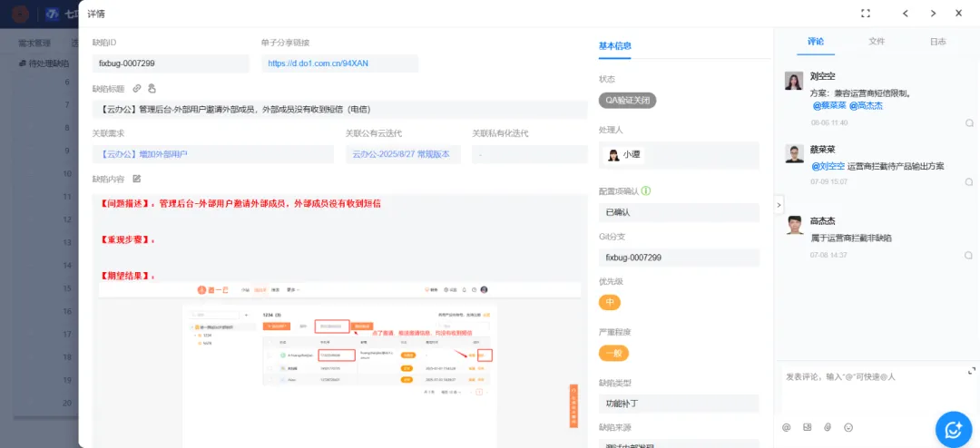The width and height of the screenshot is (980, 448).
Task: Switch to the 文件 tab
Action: [877, 42]
